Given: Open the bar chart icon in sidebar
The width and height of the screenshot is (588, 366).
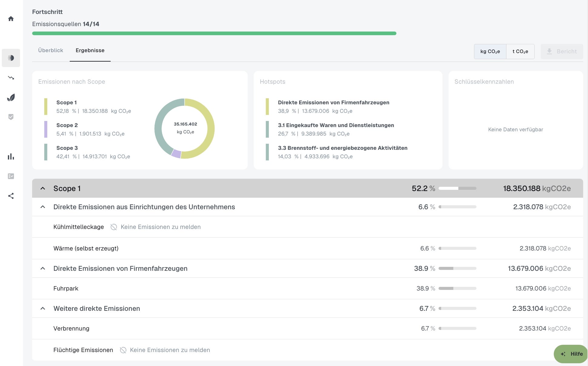Looking at the screenshot, I should click(x=11, y=156).
